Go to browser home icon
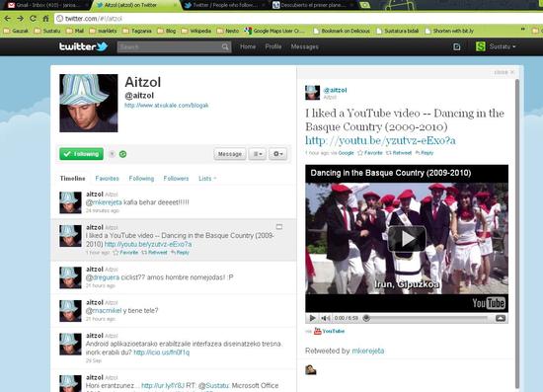543x392 pixels. point(45,19)
